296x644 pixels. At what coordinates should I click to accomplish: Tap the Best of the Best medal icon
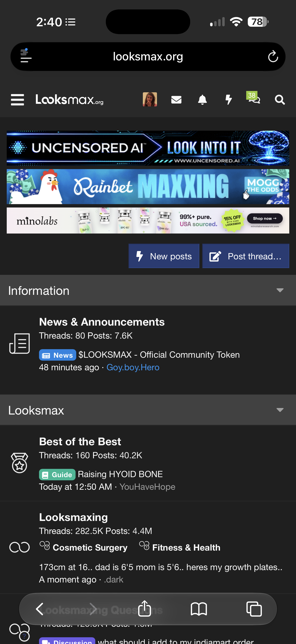(20, 463)
